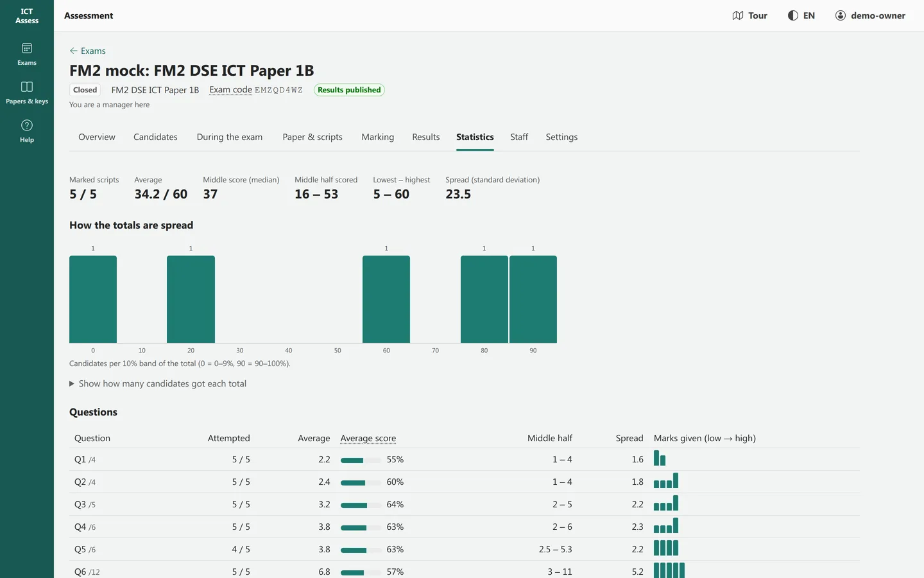Toggle the contrast theme icon beside EN

pos(793,15)
